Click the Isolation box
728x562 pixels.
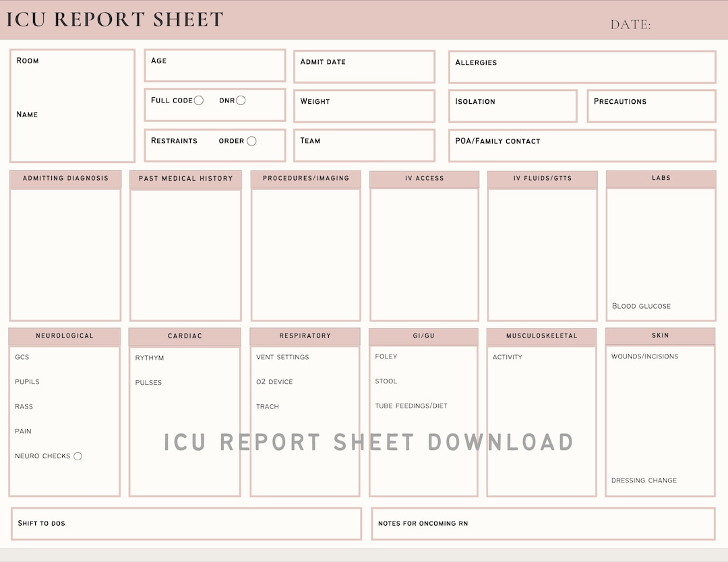pyautogui.click(x=512, y=106)
